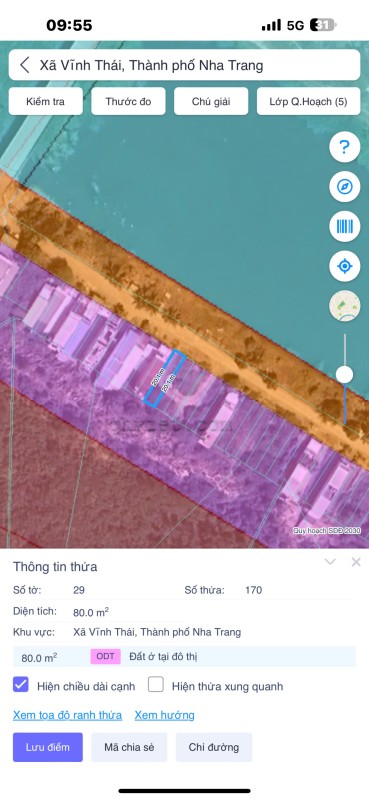This screenshot has width=369, height=800.
Task: Center map on my location icon
Action: (345, 266)
